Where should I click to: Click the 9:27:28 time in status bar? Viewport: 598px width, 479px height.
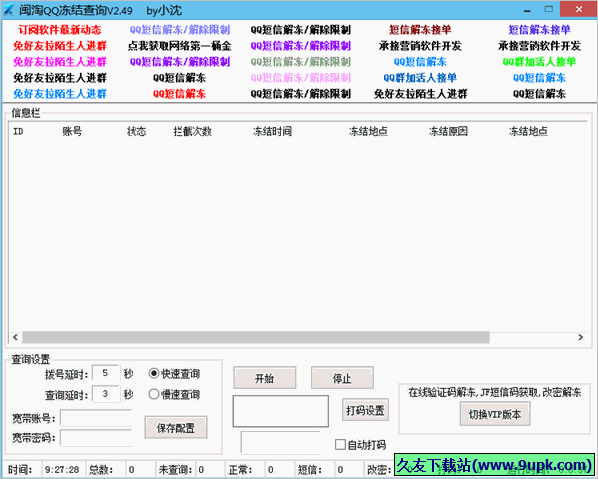click(x=62, y=469)
